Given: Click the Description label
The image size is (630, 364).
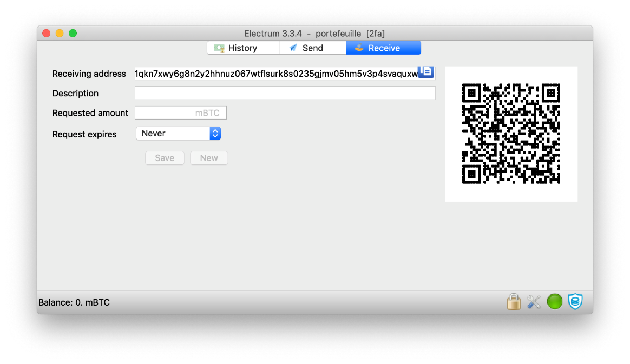Looking at the screenshot, I should pos(76,94).
